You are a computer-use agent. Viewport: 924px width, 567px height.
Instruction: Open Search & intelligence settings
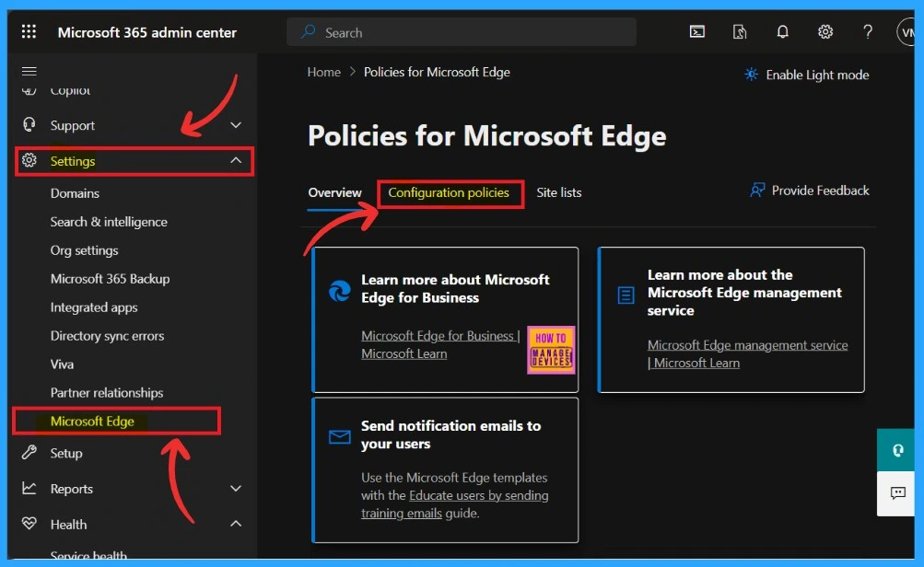click(109, 222)
